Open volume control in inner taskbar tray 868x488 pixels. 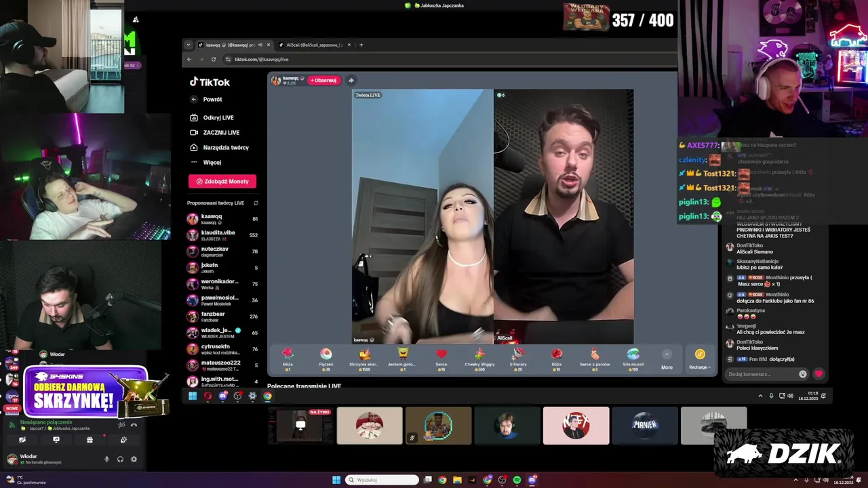click(x=791, y=396)
